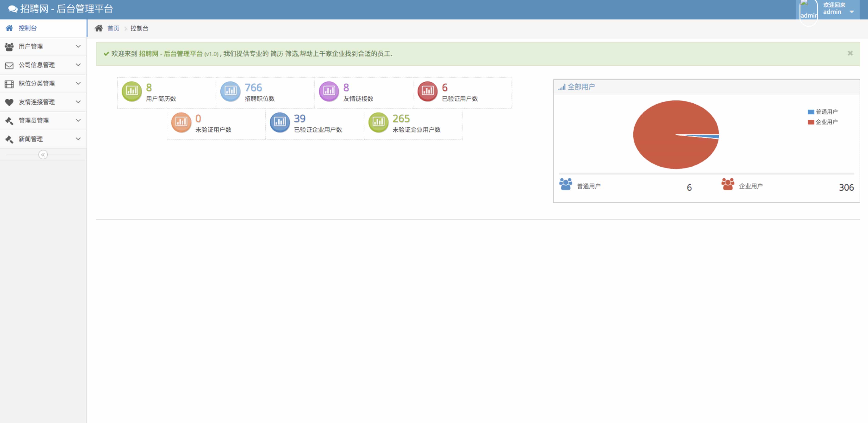
Task: Click the green 未验证企业用户数 chart icon
Action: coord(378,122)
